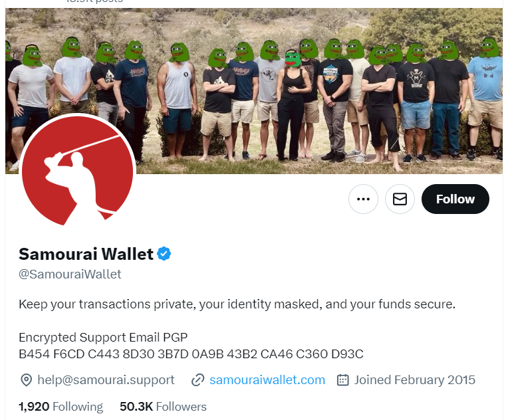Viewport: 510px width, 420px height.
Task: Open the red samurai profile picture
Action: tap(77, 170)
